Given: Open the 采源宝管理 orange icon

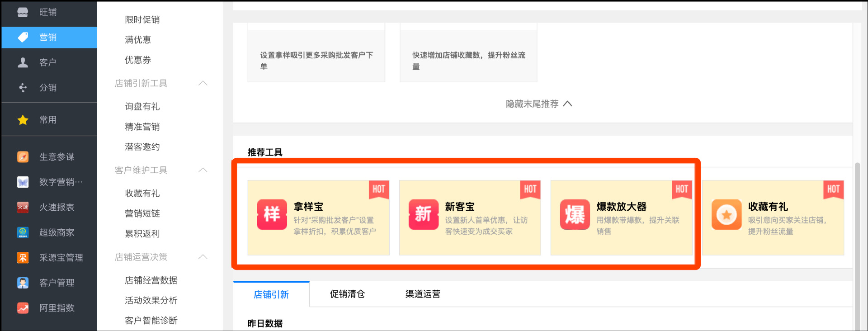Looking at the screenshot, I should [23, 257].
